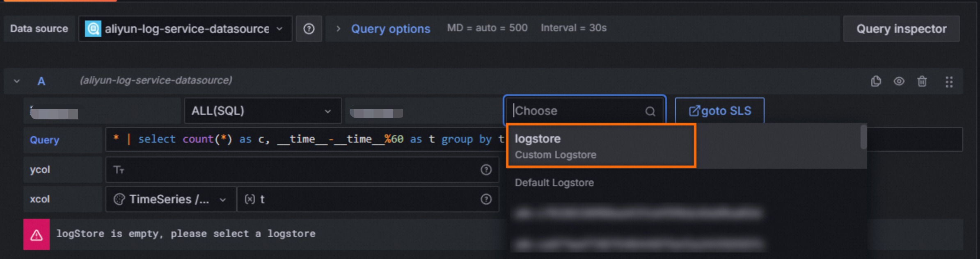Click the xcol help question icon
Viewport: 980px width, 259px height.
486,199
